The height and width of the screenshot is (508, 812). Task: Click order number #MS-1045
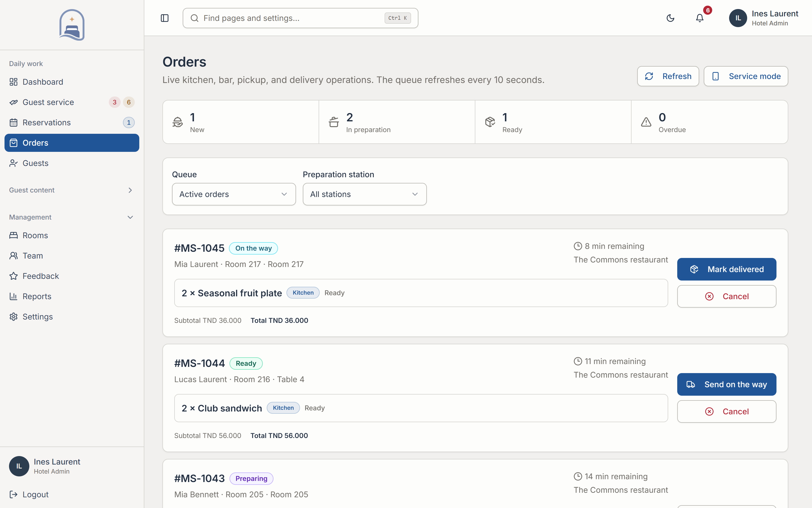[x=199, y=248]
